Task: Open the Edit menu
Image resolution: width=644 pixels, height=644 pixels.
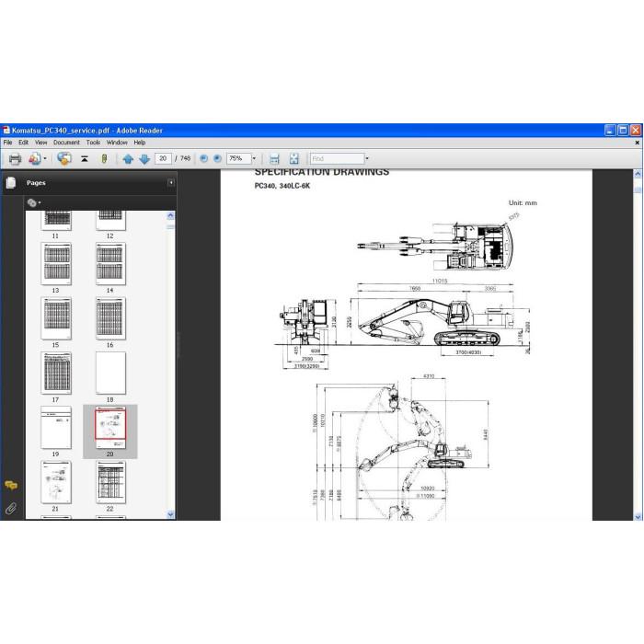Action: point(23,143)
